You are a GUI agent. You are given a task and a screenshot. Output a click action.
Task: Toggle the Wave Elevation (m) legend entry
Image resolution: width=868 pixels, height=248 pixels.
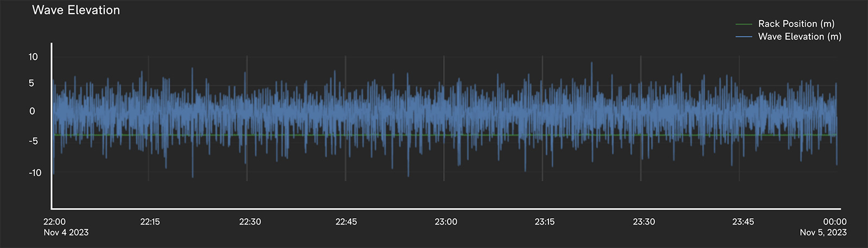pyautogui.click(x=799, y=37)
